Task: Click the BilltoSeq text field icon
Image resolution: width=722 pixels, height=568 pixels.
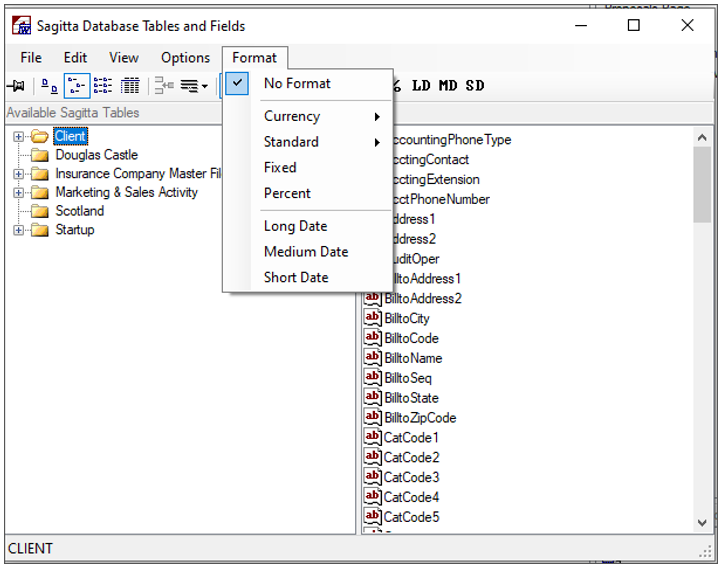Action: [x=372, y=377]
